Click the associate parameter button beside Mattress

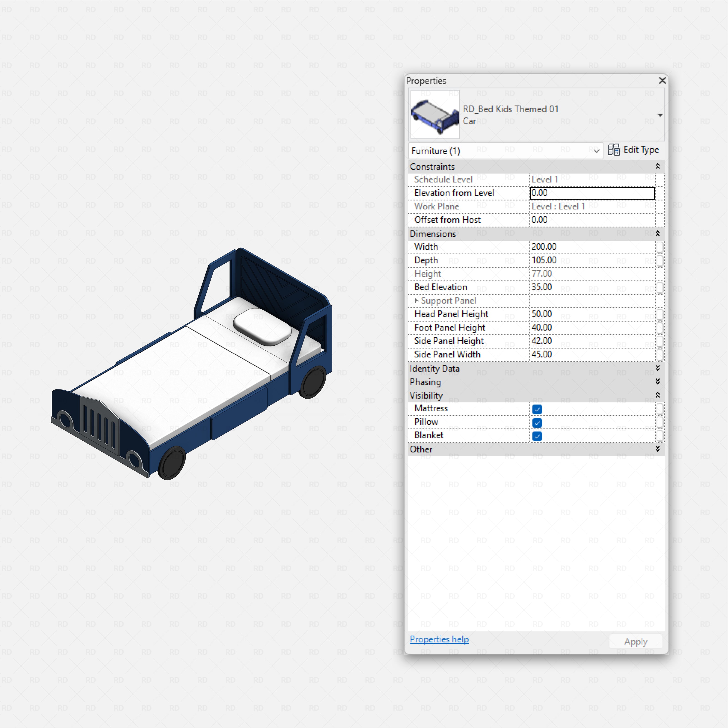(660, 409)
